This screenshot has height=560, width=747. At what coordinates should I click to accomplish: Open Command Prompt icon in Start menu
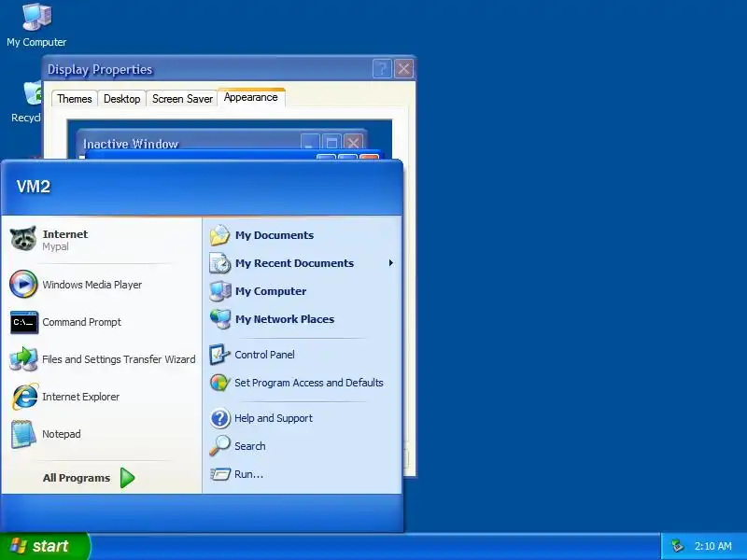click(24, 322)
